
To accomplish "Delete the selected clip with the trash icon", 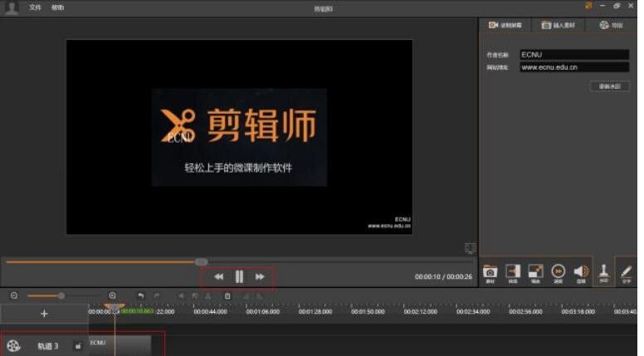I will click(227, 295).
